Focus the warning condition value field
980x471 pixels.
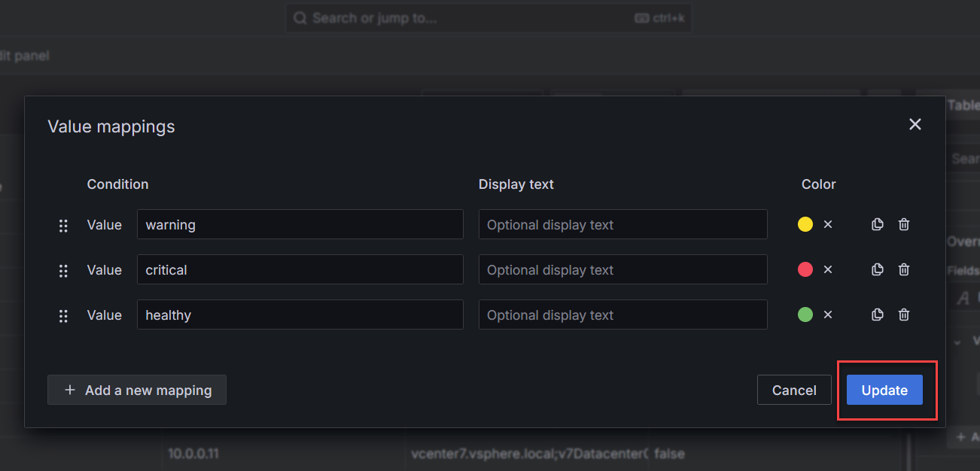(x=300, y=224)
